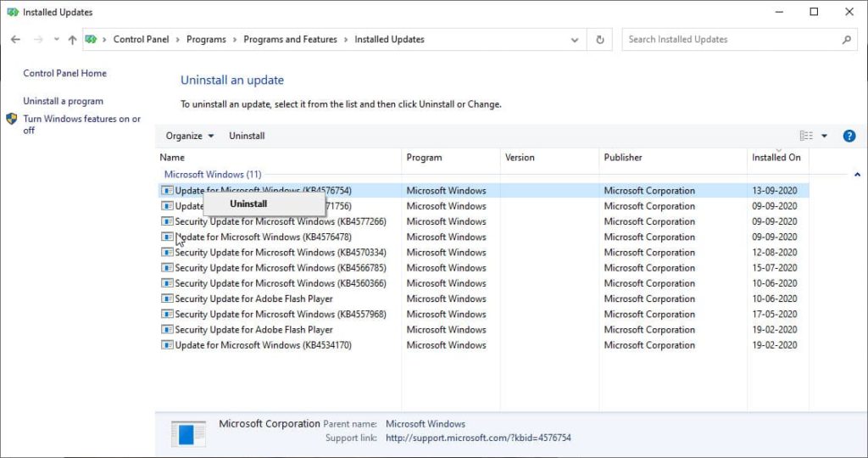Sort by the Name column header
Viewport: 868px width, 458px height.
tap(278, 157)
